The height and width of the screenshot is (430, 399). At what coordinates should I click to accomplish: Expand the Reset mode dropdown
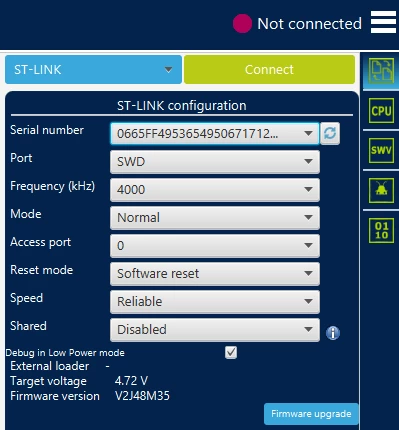point(215,274)
